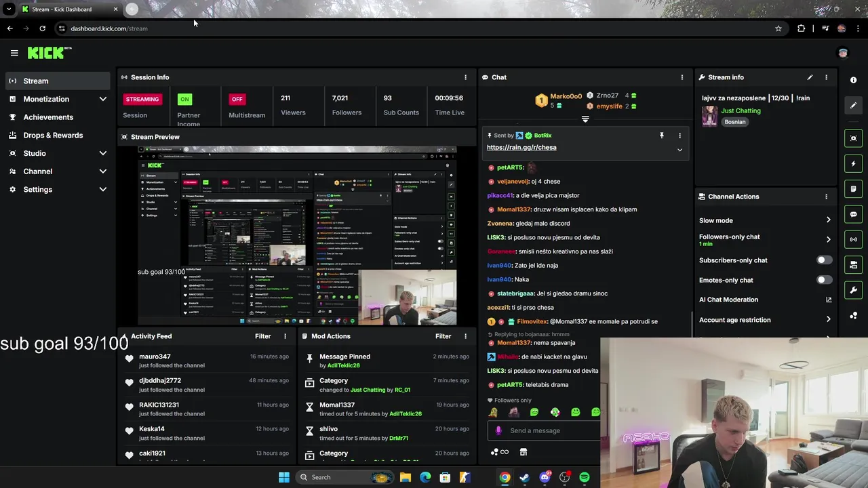Viewport: 868px width, 488px height.
Task: Open pinned message three-dot options
Action: (679, 136)
